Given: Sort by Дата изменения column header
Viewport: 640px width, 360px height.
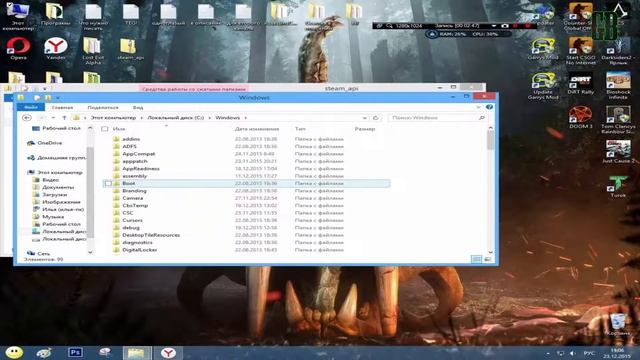Looking at the screenshot, I should click(x=257, y=129).
